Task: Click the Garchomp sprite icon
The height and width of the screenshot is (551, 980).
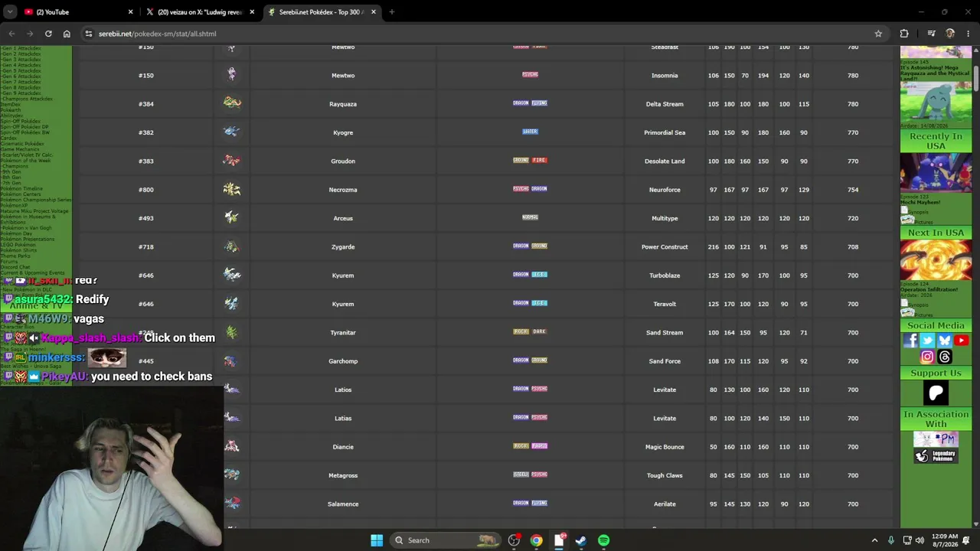Action: coord(230,361)
